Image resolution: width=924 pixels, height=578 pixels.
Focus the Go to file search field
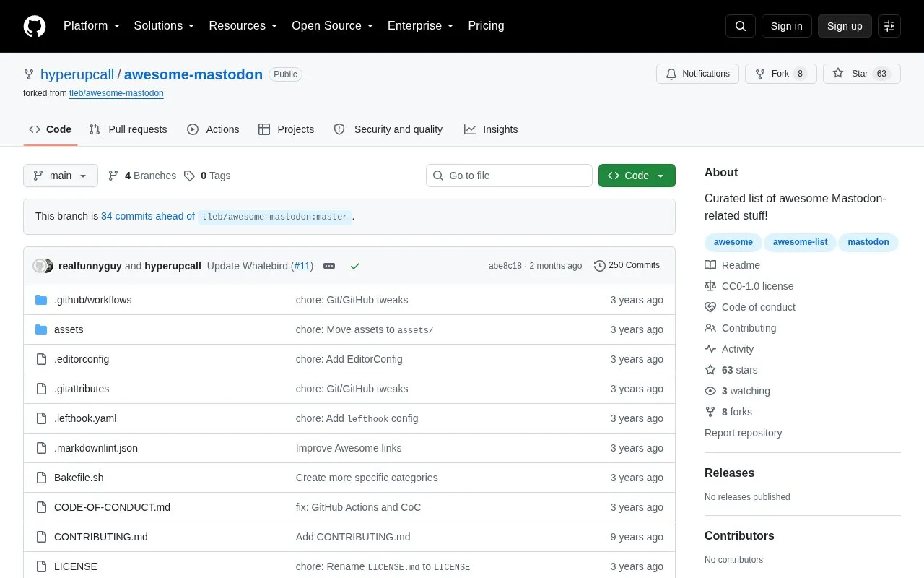(x=509, y=176)
